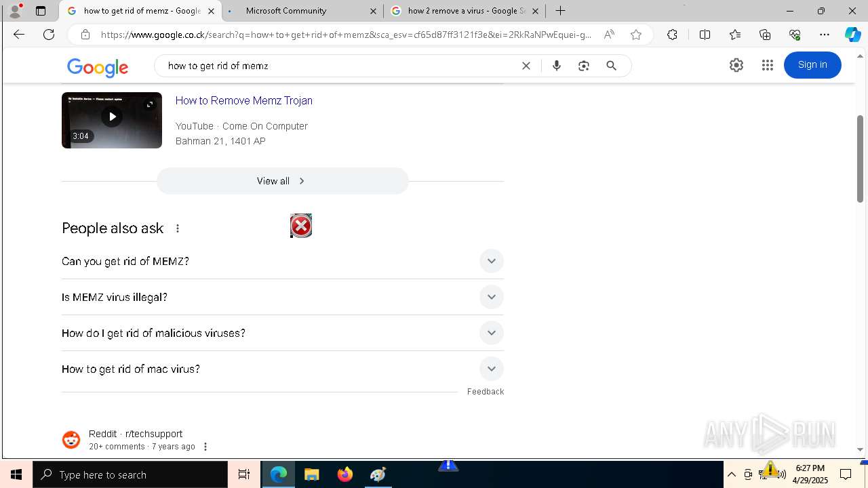Screen dimensions: 868x488
Task: Open Edge Settings and more menu
Action: 825,35
